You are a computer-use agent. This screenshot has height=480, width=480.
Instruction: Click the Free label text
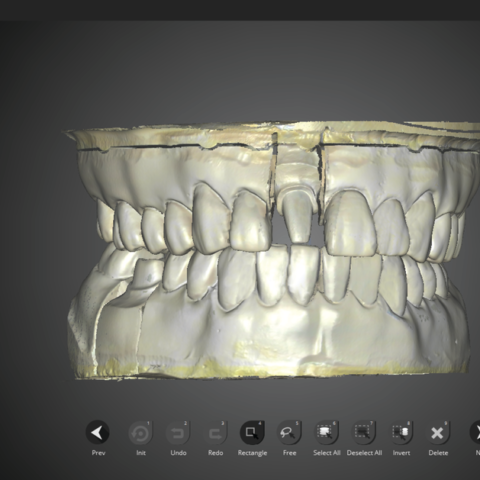click(289, 453)
